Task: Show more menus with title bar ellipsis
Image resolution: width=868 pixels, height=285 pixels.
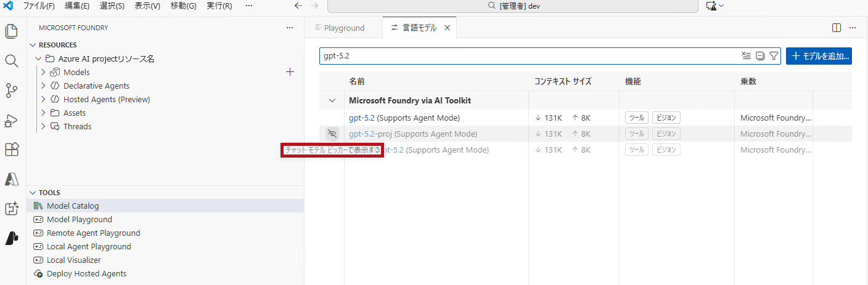Action: tap(248, 6)
